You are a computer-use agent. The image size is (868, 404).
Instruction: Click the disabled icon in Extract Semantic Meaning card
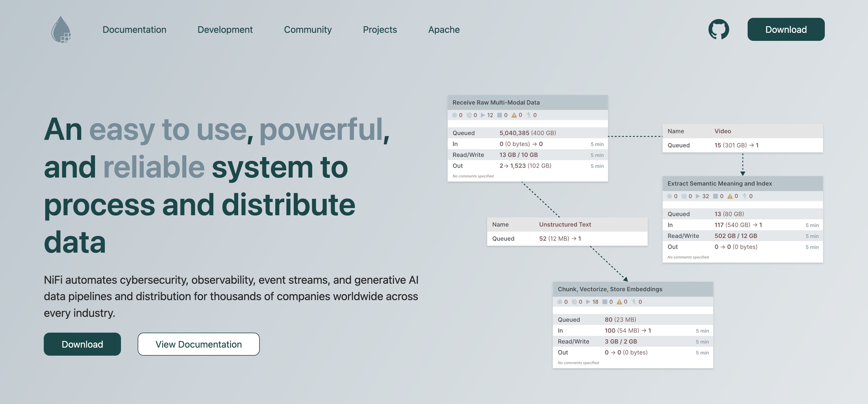[x=745, y=196]
